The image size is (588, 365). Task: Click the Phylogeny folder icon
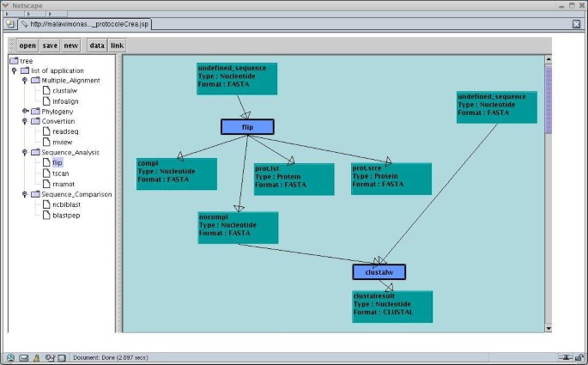[35, 111]
